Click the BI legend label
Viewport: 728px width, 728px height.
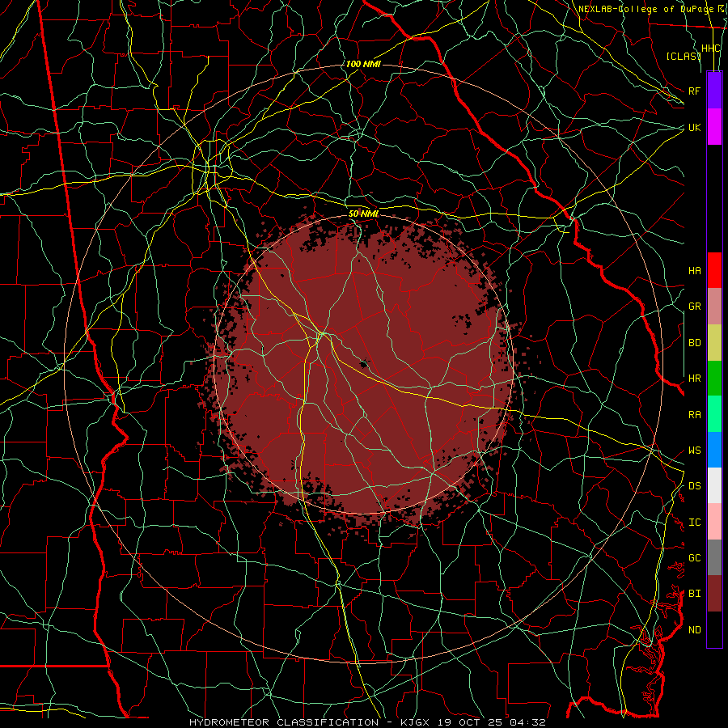pos(694,594)
